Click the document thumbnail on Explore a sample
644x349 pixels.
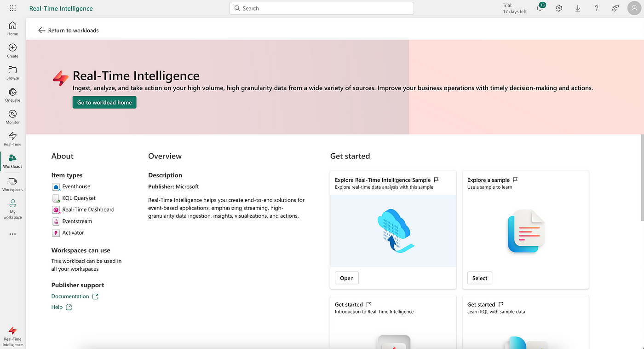526,231
